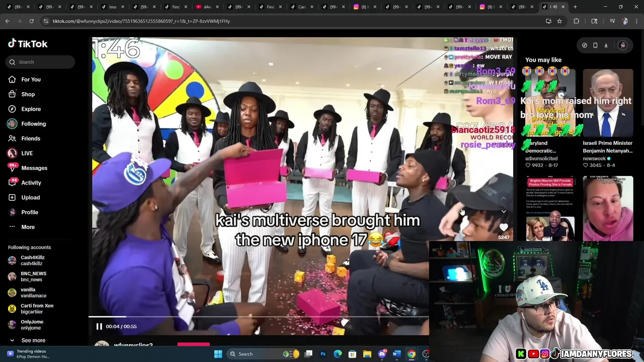
Task: Open the author avatar below the video
Action: (102, 344)
